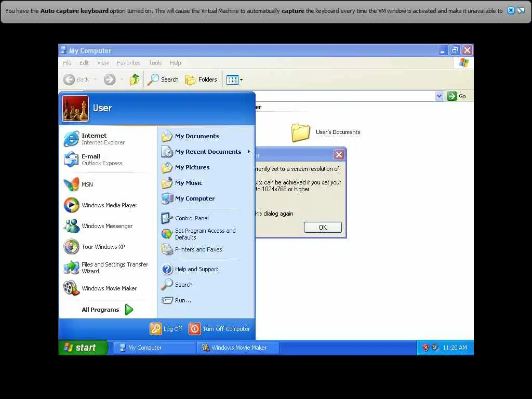The height and width of the screenshot is (399, 532).
Task: Open the Views dropdown in toolbar
Action: coord(234,79)
